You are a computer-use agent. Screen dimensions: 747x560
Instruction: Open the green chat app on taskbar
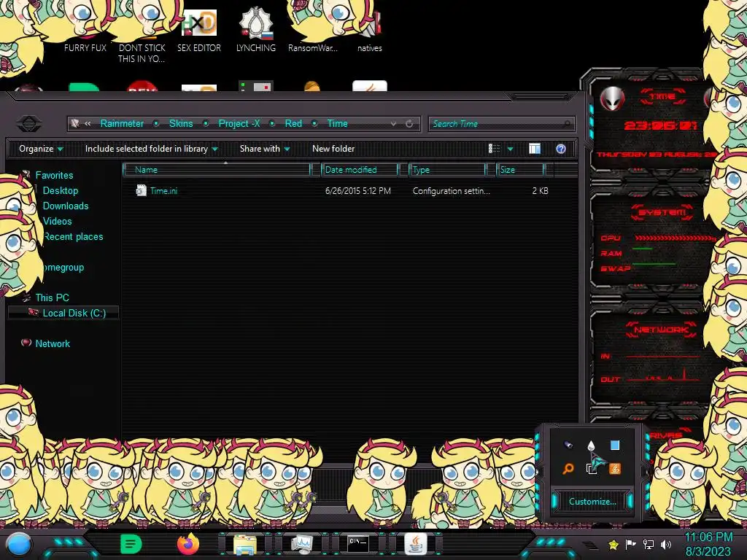tap(131, 544)
